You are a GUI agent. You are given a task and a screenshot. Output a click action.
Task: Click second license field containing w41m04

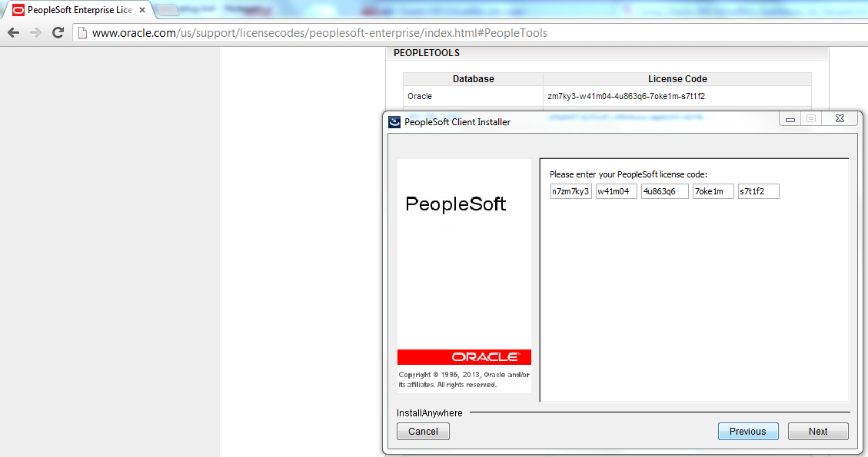point(616,191)
